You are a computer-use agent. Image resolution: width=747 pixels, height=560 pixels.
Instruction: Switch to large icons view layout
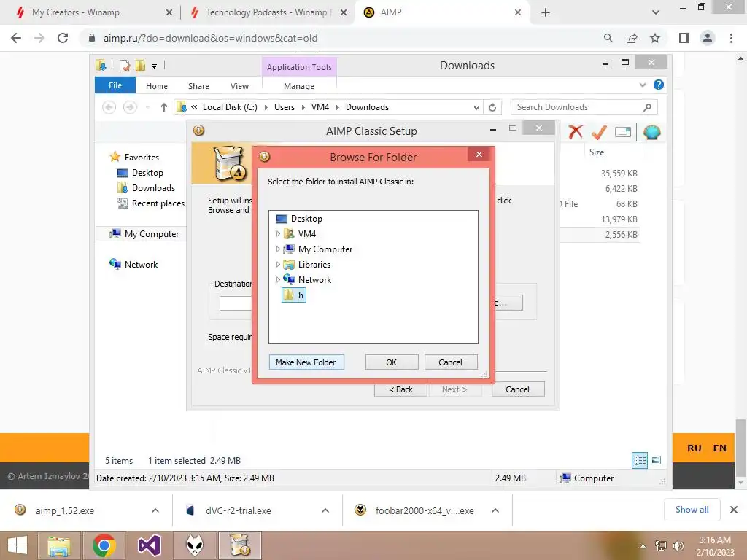point(656,460)
